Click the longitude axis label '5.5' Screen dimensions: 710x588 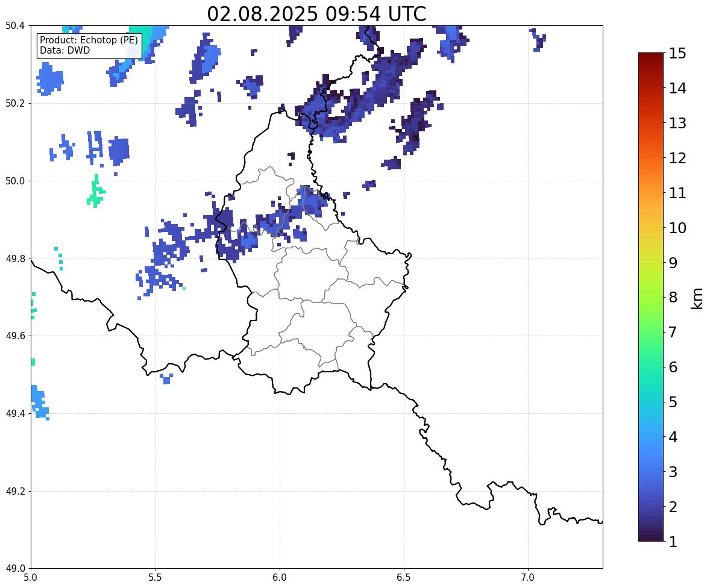pos(156,578)
